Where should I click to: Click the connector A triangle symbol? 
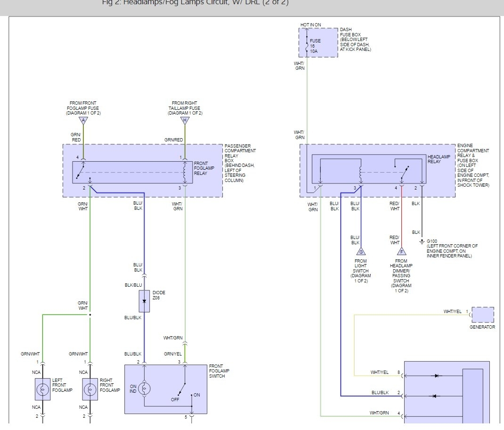pyautogui.click(x=83, y=121)
